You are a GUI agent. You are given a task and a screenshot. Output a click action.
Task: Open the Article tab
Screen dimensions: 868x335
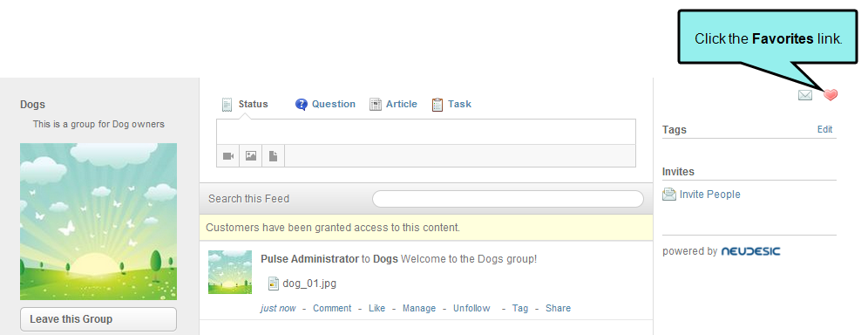point(402,104)
